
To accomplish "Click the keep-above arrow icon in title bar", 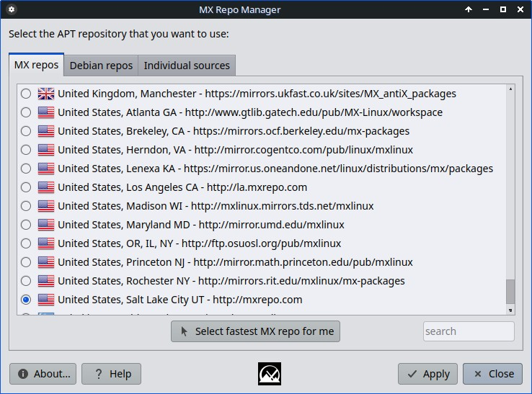I will (x=469, y=9).
